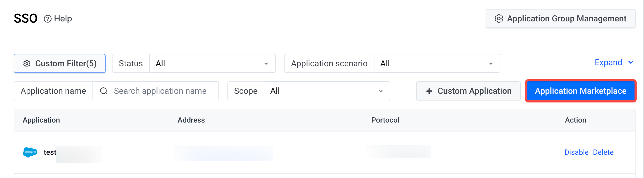
Task: Open the Application scenario dropdown
Action: (437, 63)
